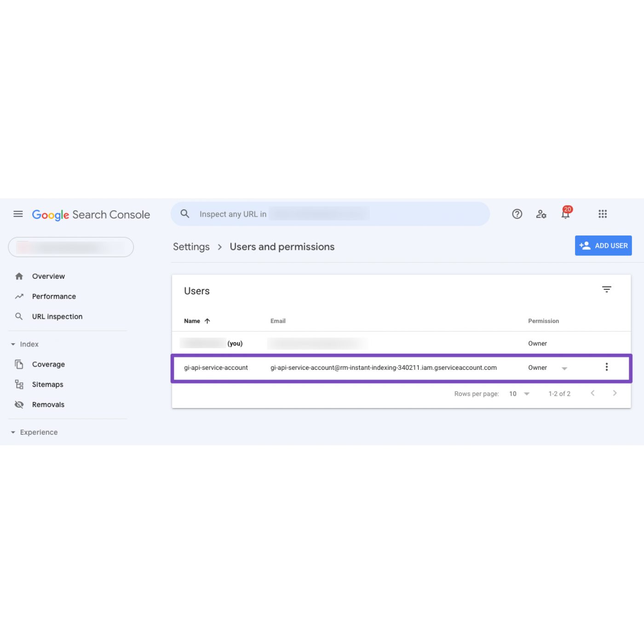Open the property selector box

(x=71, y=247)
